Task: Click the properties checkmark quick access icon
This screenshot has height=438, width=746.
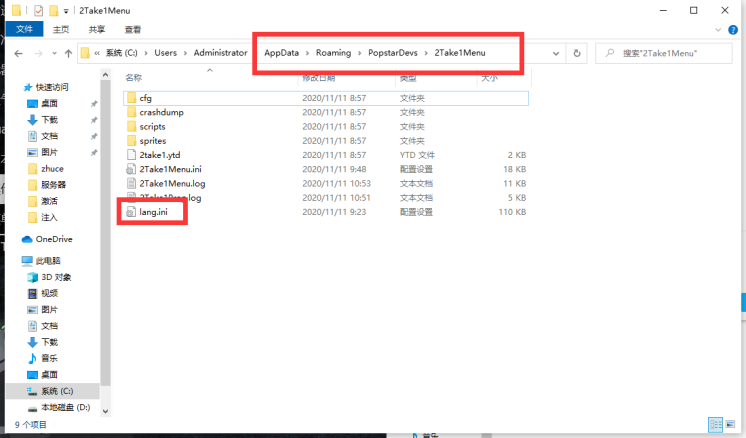Action: coord(38,10)
